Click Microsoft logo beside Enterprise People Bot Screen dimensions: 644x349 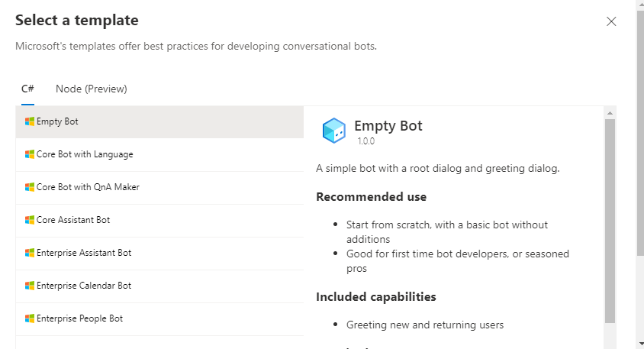[30, 318]
